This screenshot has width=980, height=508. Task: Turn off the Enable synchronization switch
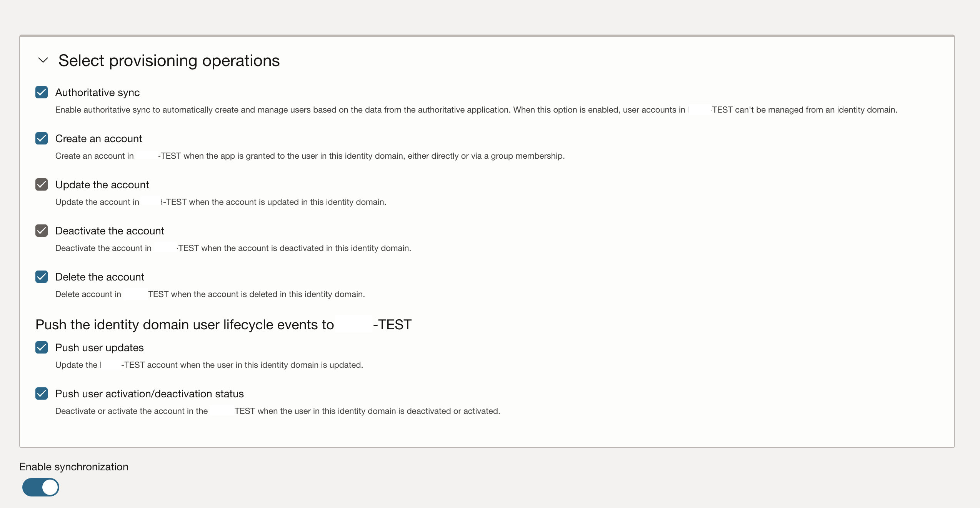(41, 487)
